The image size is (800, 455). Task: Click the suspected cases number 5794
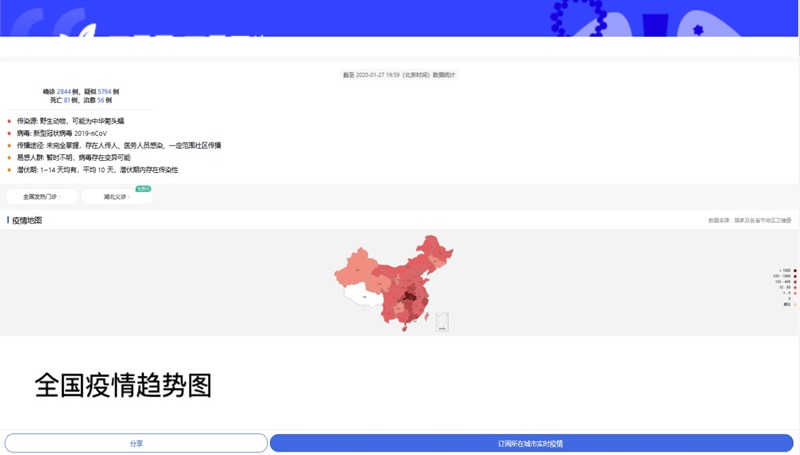tap(104, 91)
